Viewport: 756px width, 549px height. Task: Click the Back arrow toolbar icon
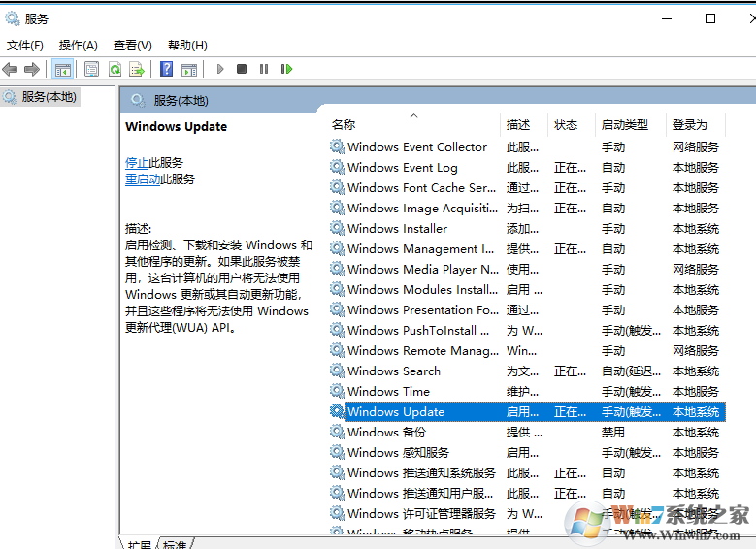10,70
